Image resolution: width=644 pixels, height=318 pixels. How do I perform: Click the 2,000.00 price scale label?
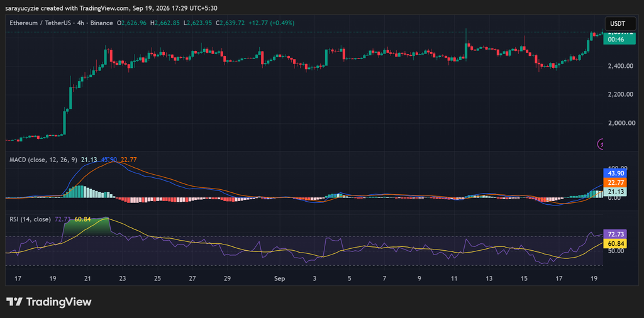(620, 123)
